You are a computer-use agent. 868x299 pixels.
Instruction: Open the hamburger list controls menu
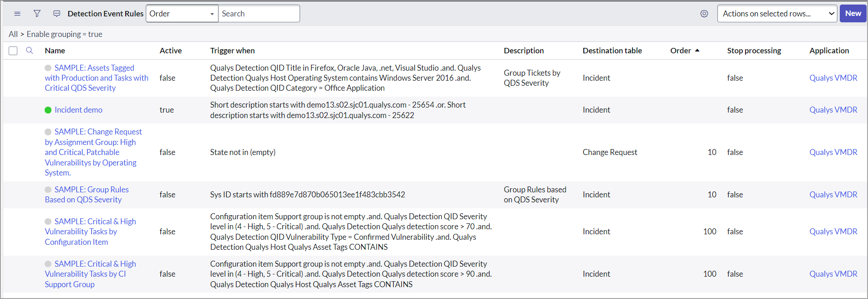click(17, 14)
